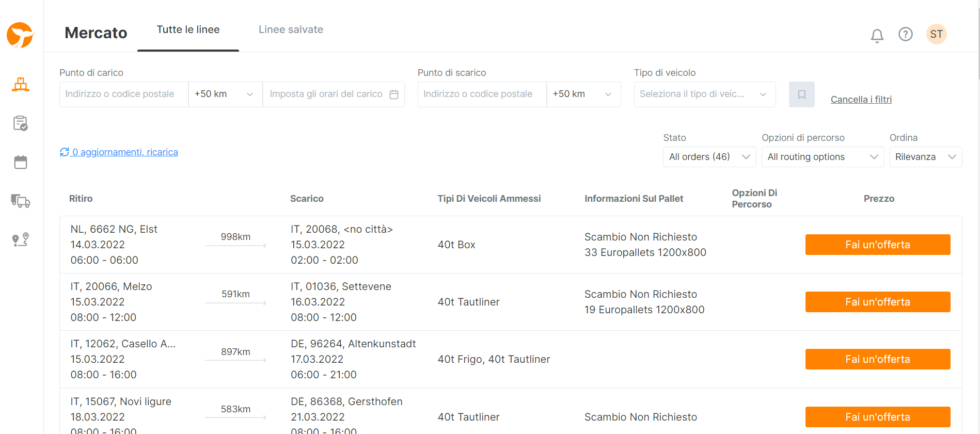Screen dimensions: 980x434
Task: Click Fai un'offerta for Melzo shipment
Action: pyautogui.click(x=878, y=302)
